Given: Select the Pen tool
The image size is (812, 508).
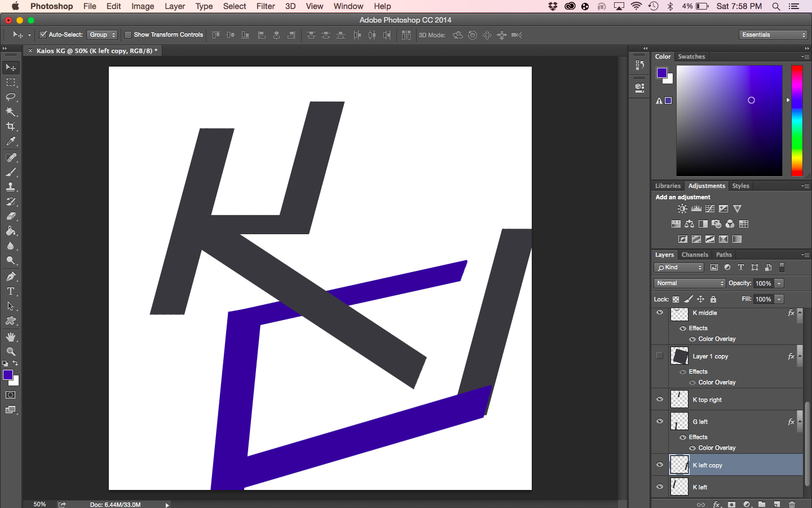Looking at the screenshot, I should coord(11,277).
